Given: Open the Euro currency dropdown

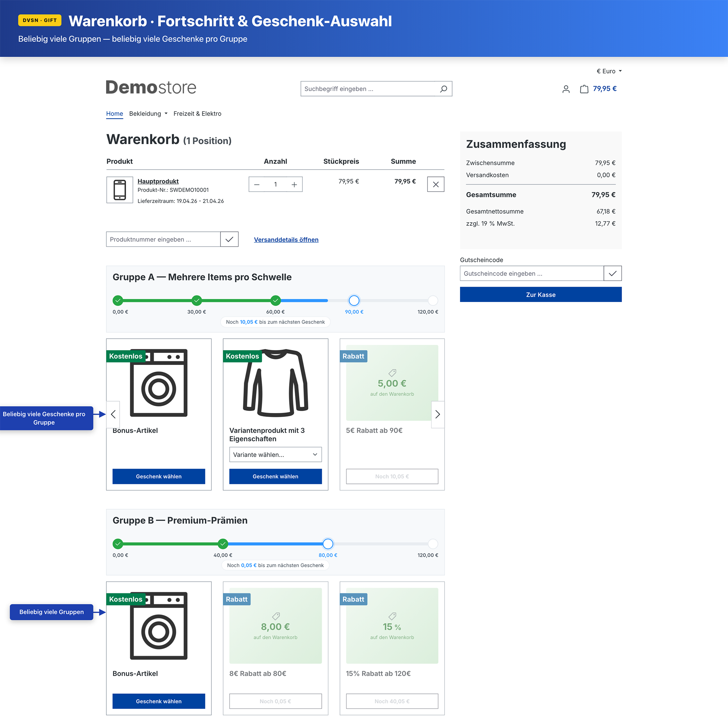Looking at the screenshot, I should pyautogui.click(x=609, y=71).
